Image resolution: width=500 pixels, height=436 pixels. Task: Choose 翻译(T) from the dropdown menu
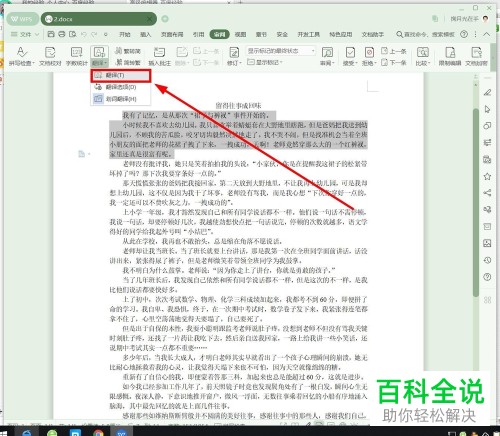point(121,76)
